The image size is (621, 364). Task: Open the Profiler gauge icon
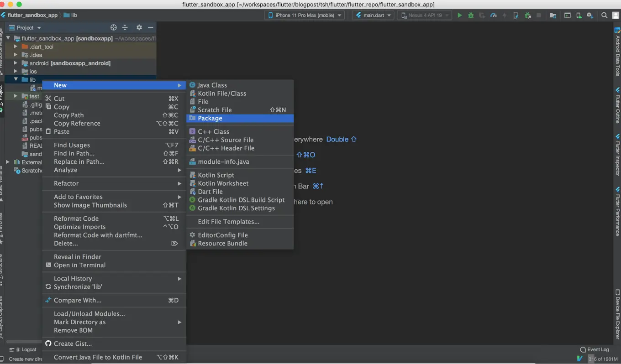(x=493, y=15)
